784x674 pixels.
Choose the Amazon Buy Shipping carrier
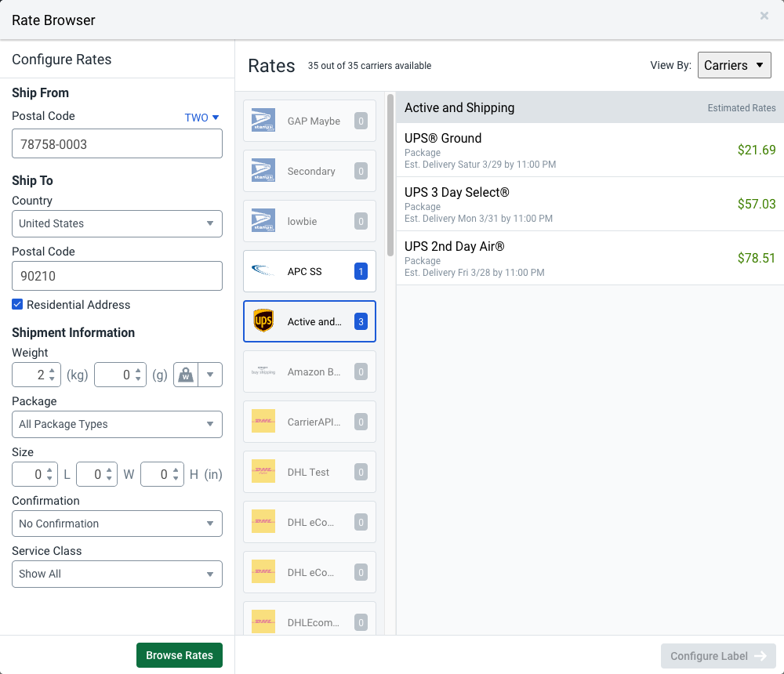310,371
